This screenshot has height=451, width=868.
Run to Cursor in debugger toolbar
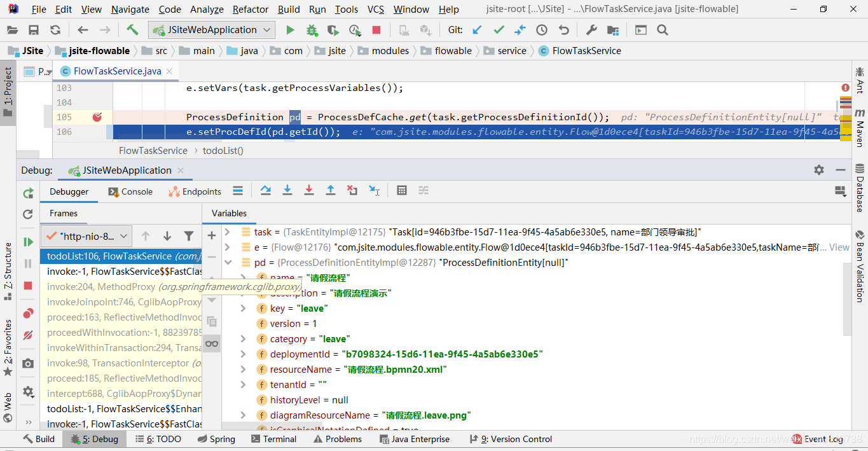[x=374, y=190]
